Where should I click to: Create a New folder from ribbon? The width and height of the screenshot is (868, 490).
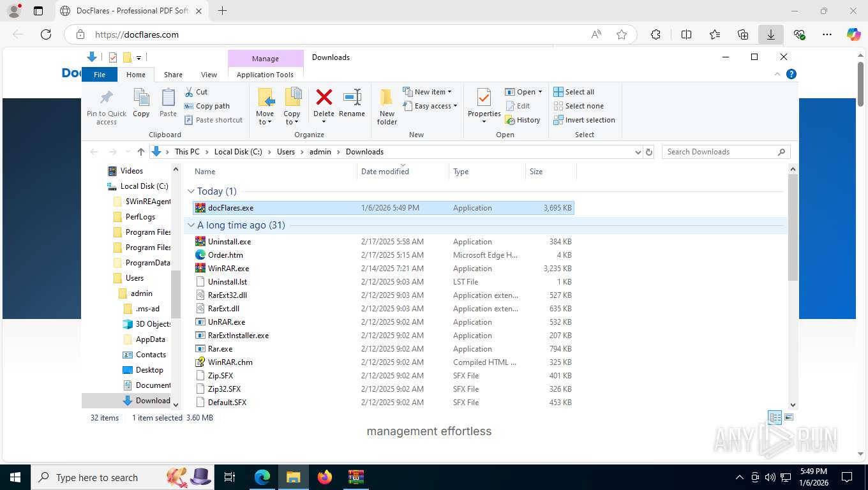point(387,107)
